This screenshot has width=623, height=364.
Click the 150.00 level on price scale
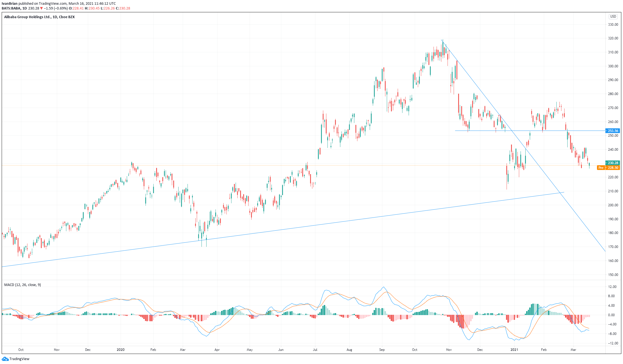613,275
